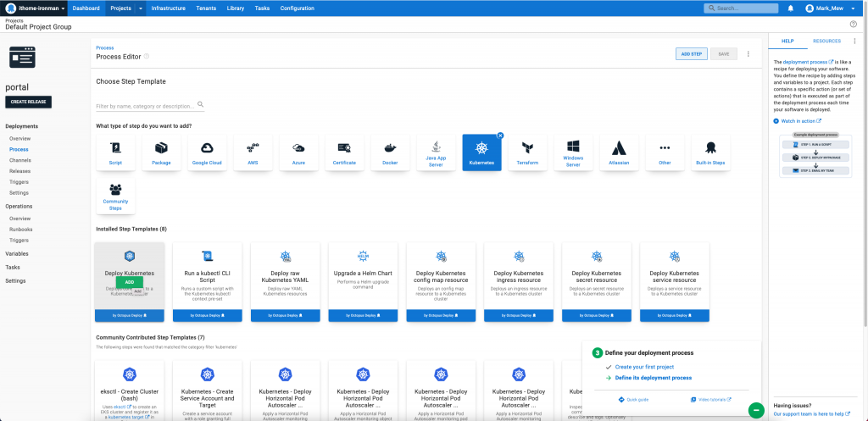
Task: Expand the Projects menu dropdown arrow
Action: pyautogui.click(x=141, y=8)
